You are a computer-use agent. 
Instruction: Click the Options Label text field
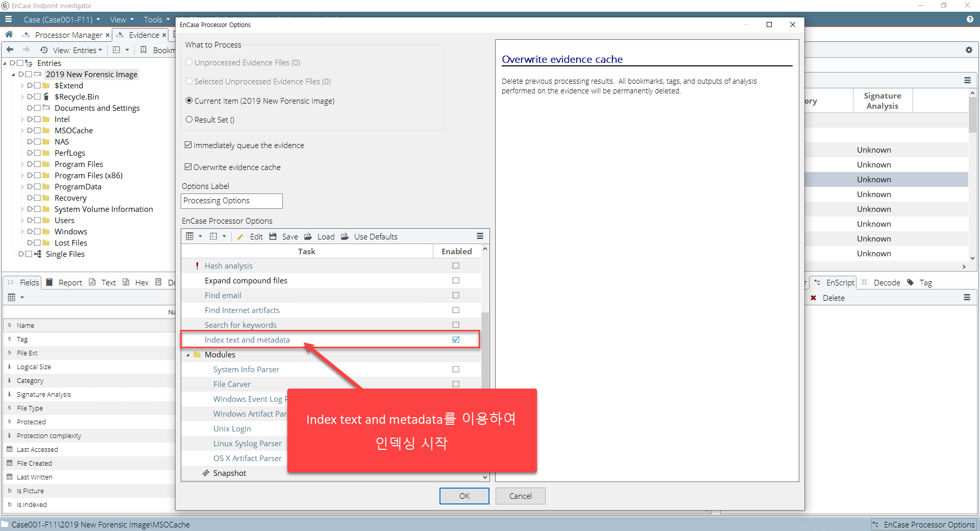[x=232, y=201]
